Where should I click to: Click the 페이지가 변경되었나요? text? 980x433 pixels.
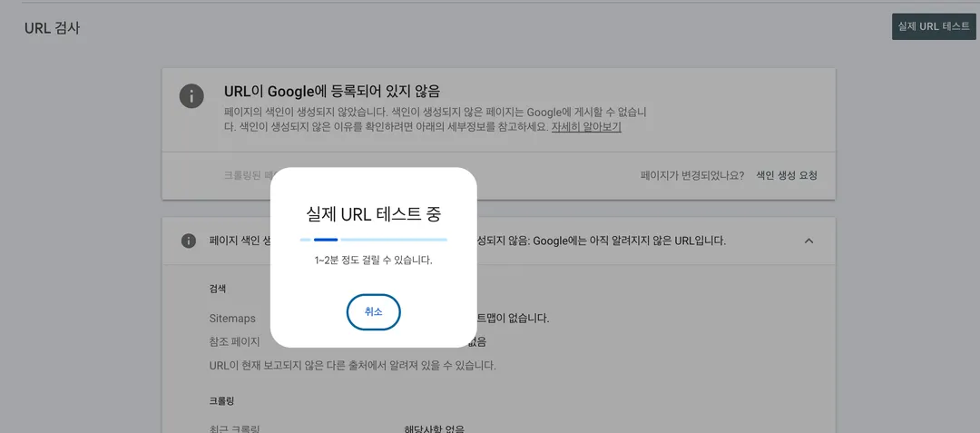coord(691,175)
